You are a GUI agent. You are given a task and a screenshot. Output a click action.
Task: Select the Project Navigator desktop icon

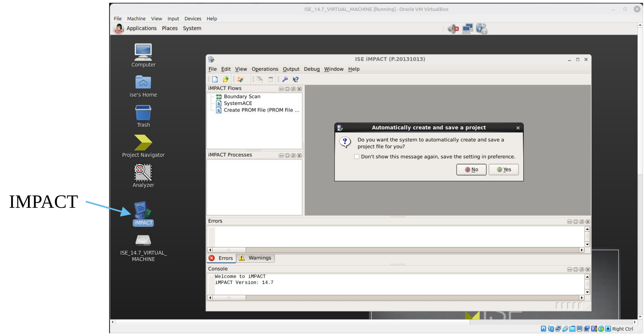(x=143, y=146)
